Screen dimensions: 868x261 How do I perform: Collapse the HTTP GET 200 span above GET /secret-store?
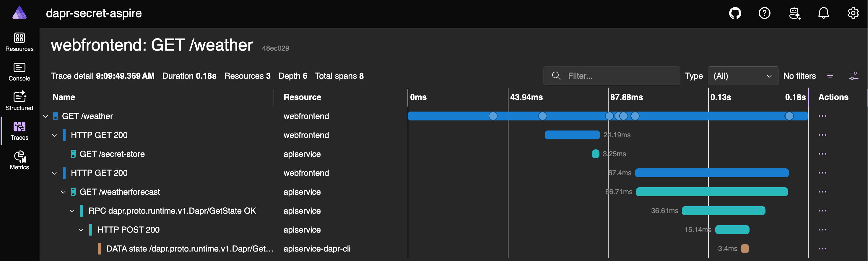55,136
